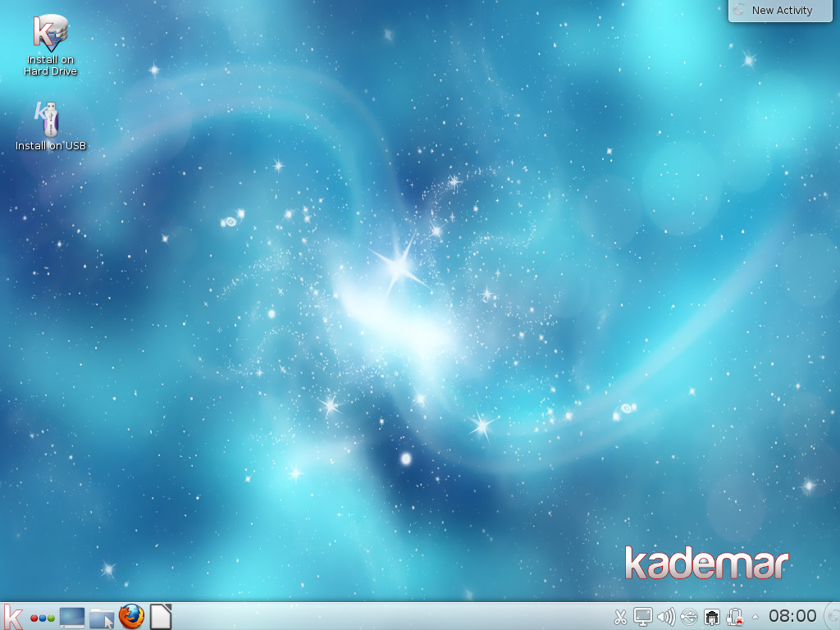Open the file manager folder icon
This screenshot has height=630, width=840.
pos(102,617)
